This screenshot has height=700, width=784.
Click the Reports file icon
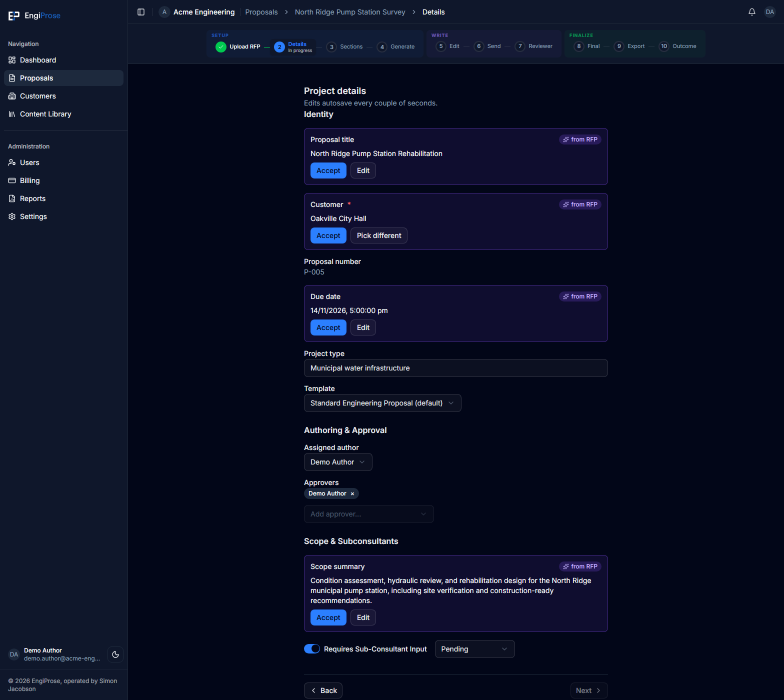point(12,198)
